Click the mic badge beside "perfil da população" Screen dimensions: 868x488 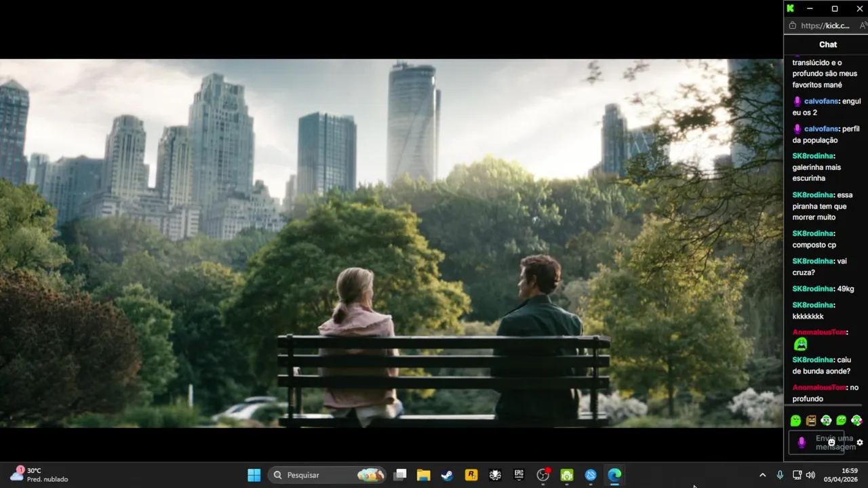pos(797,129)
